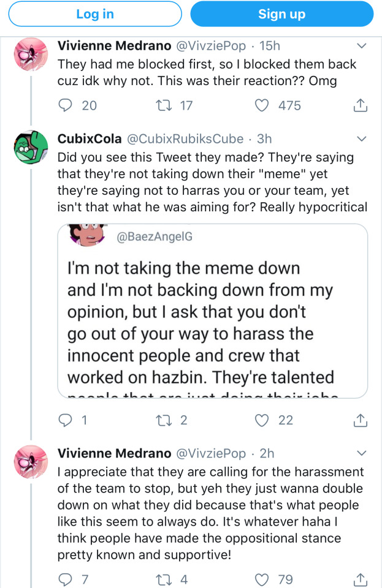Reply to the tweet with 7 replies
This screenshot has height=588, width=382.
65,578
